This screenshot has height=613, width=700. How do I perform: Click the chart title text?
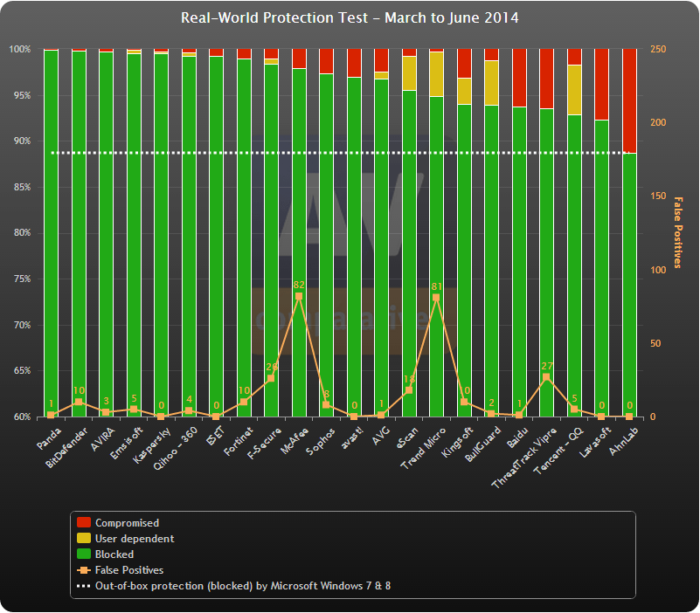350,18
